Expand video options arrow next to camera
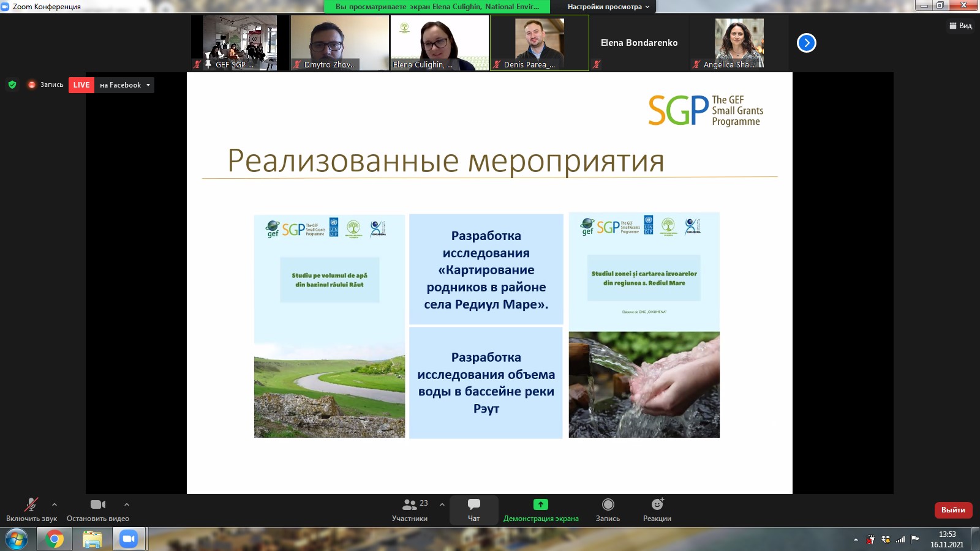980x551 pixels. (127, 504)
